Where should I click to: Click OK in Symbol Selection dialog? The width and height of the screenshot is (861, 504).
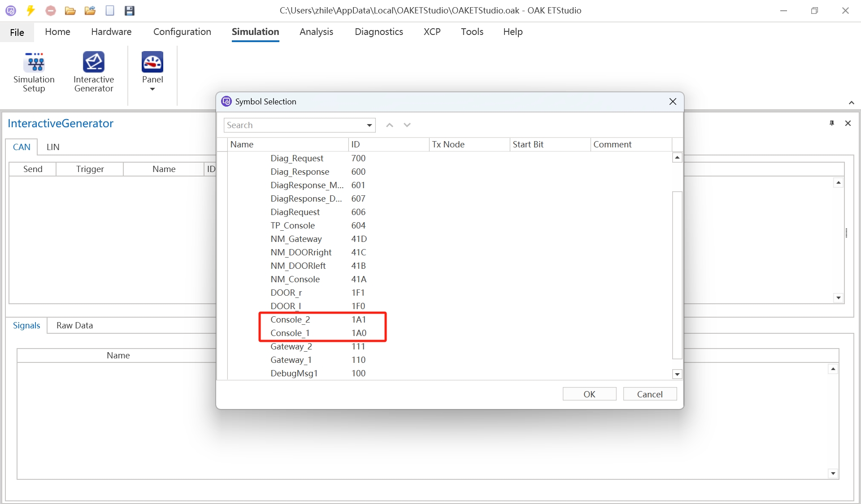(x=589, y=394)
